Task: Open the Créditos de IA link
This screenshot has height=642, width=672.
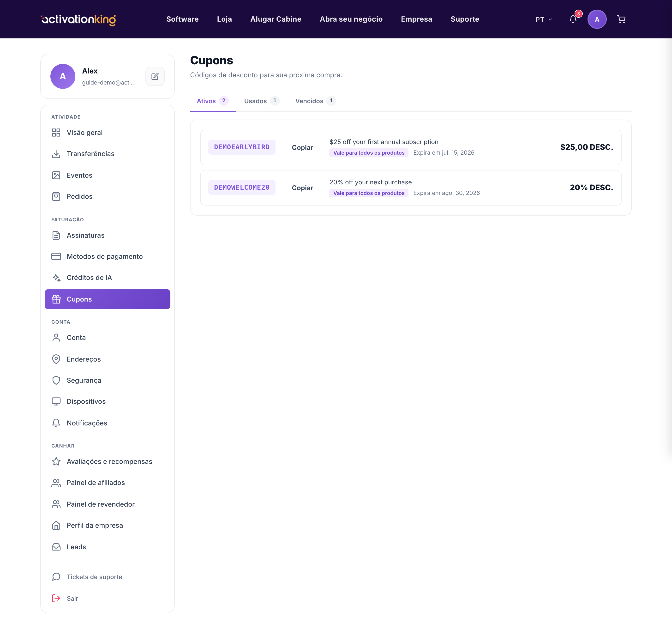Action: (x=108, y=278)
